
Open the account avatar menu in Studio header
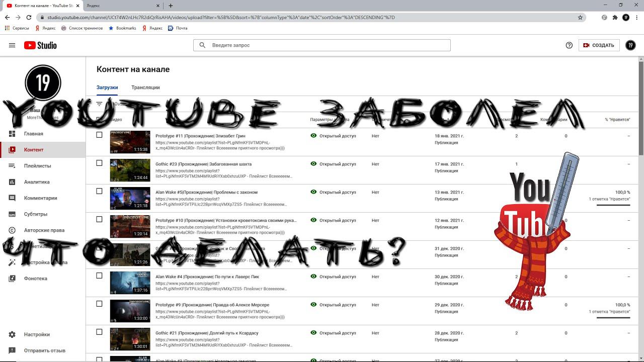[x=630, y=45]
